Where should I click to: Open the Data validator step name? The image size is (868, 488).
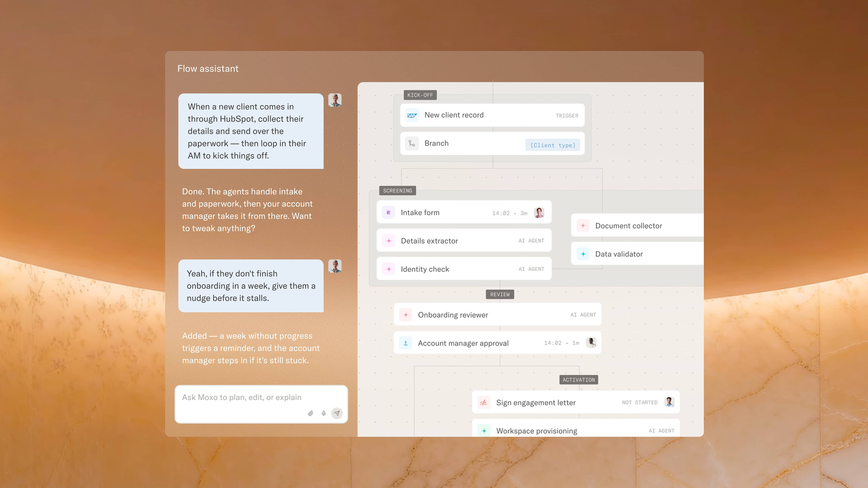619,254
